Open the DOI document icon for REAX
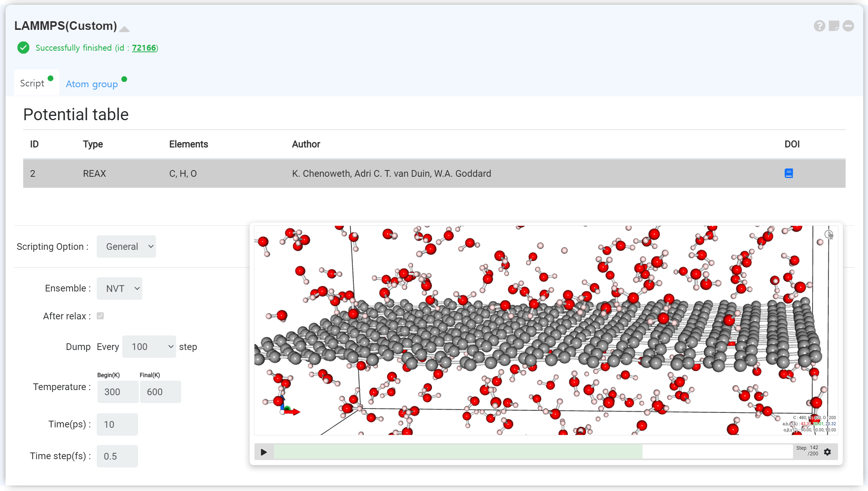The height and width of the screenshot is (491, 868). [789, 173]
